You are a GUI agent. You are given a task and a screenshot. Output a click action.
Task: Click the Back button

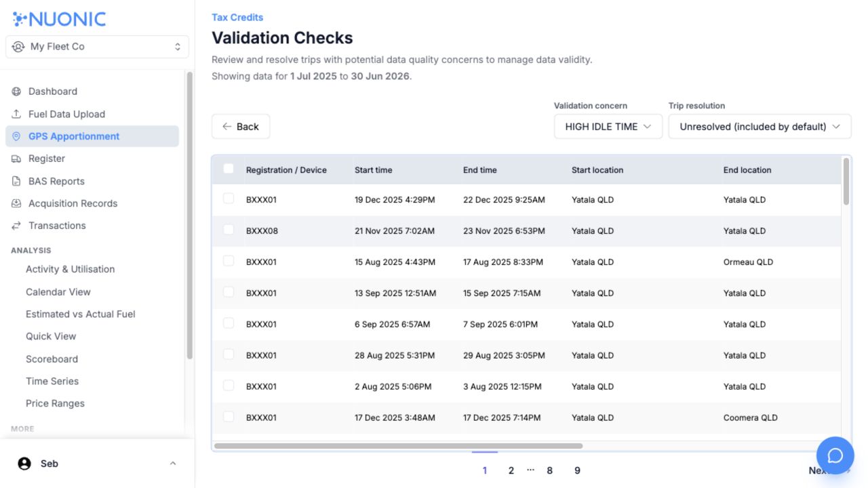[241, 127]
